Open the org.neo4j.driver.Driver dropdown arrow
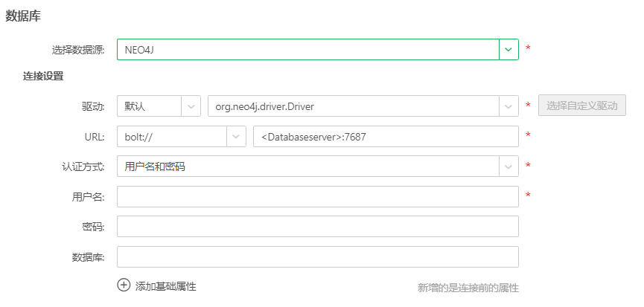This screenshot has width=644, height=307. [508, 106]
